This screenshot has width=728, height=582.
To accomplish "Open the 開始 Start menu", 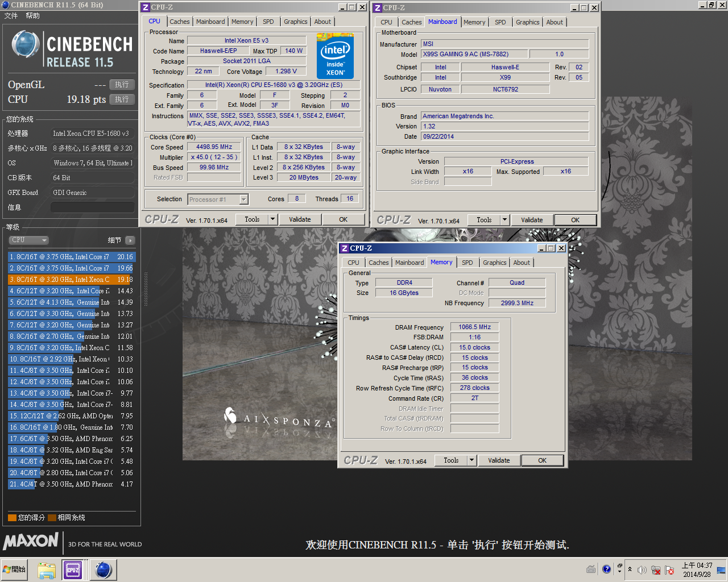I will click(15, 569).
